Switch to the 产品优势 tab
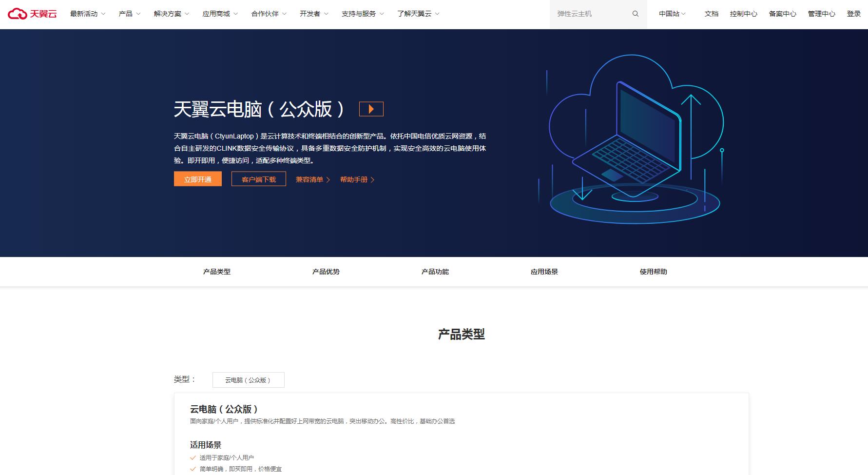Screen dimensions: 868x475 (326, 272)
